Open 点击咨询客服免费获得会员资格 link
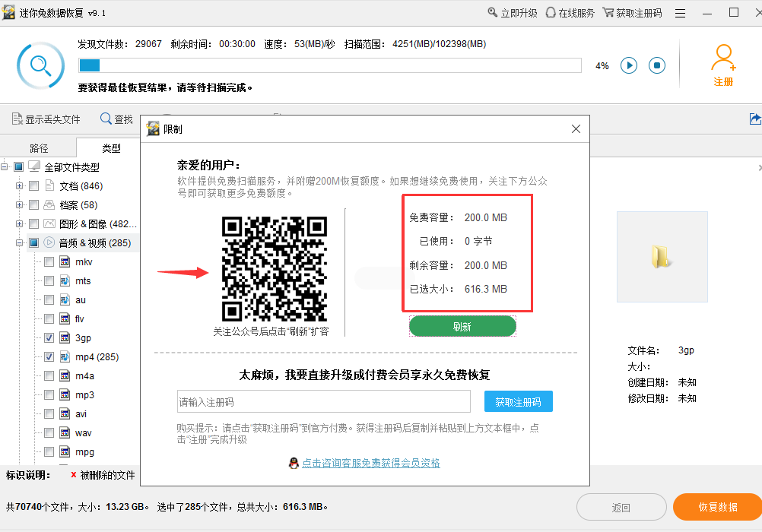This screenshot has height=532, width=762. pyautogui.click(x=371, y=463)
